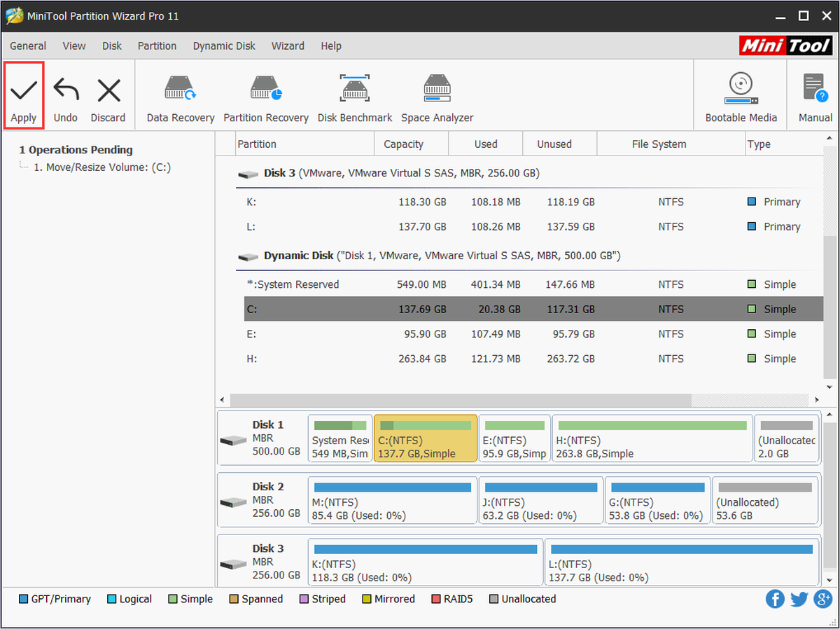Open the General menu
The image size is (840, 629).
[28, 46]
